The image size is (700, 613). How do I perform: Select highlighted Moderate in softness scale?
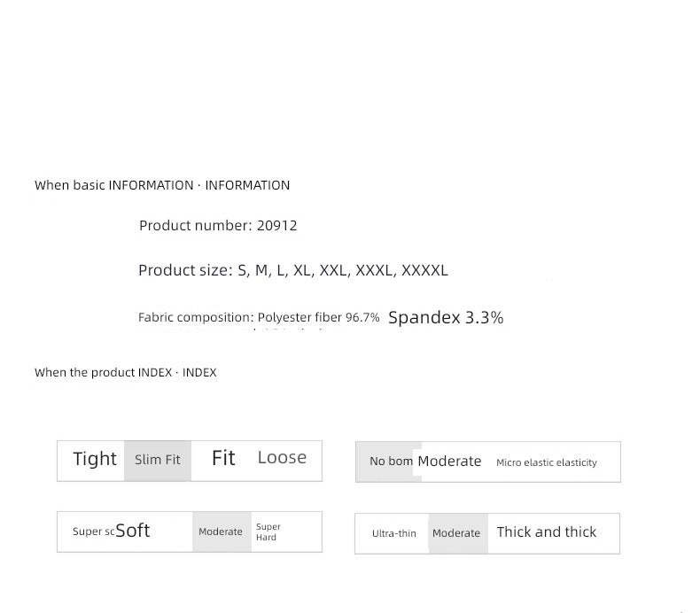222,532
